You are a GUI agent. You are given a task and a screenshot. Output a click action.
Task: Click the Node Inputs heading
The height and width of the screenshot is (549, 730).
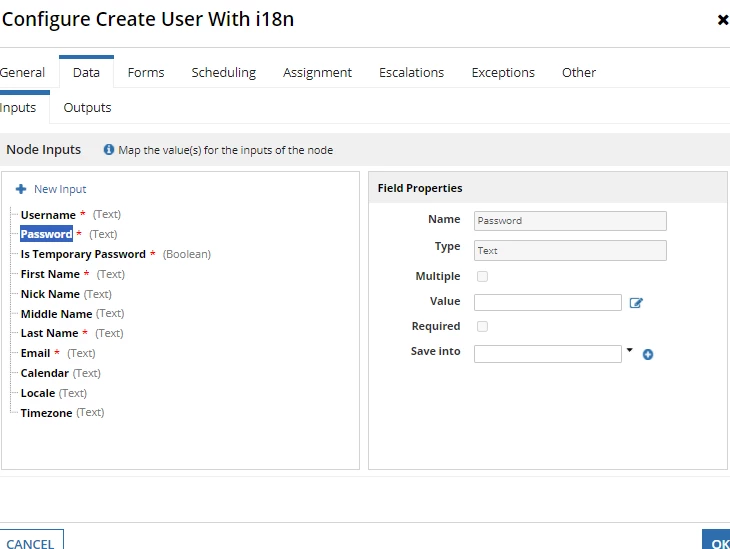(43, 149)
